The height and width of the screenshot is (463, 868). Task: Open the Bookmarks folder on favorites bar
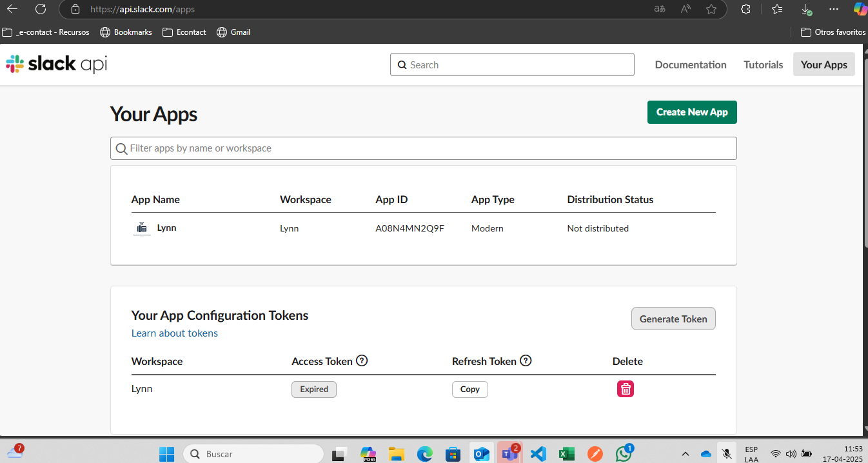[x=126, y=32]
